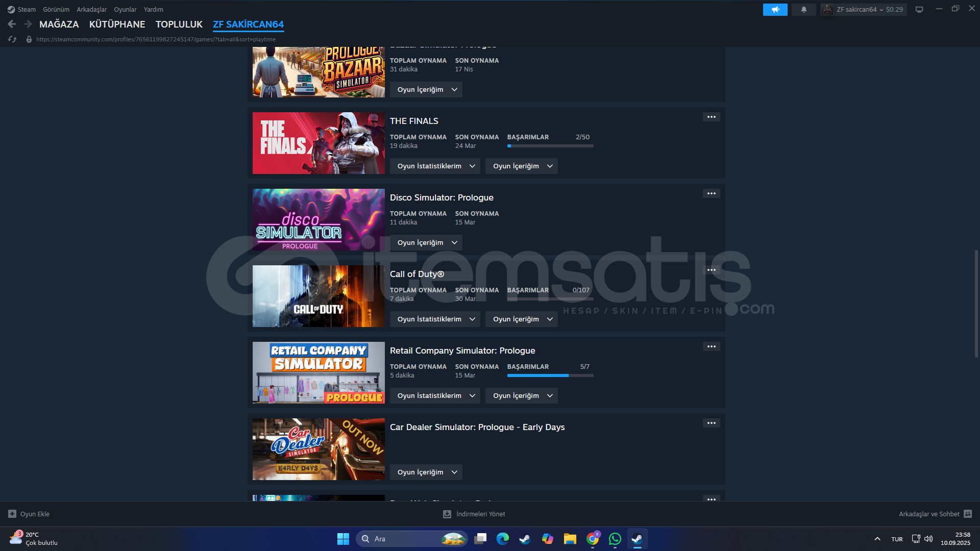Image resolution: width=980 pixels, height=551 pixels.
Task: Expand Oyun İçeriğim for THE FINALS
Action: point(522,166)
